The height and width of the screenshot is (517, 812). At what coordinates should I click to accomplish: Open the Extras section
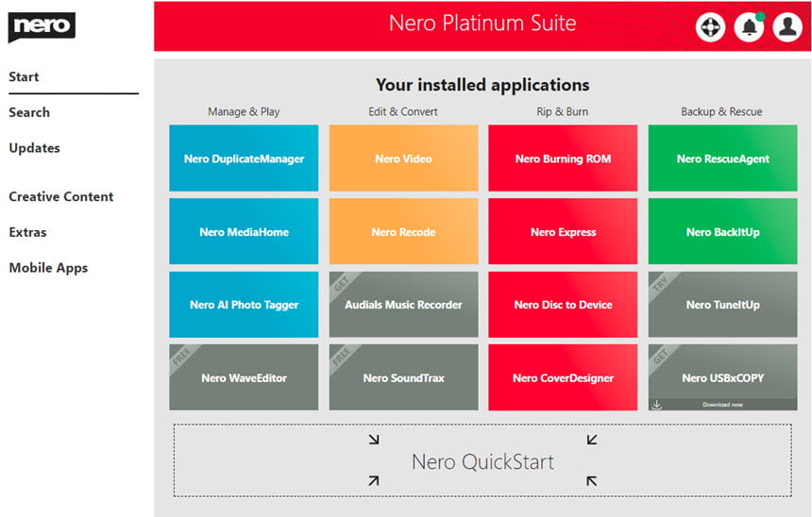tap(28, 232)
